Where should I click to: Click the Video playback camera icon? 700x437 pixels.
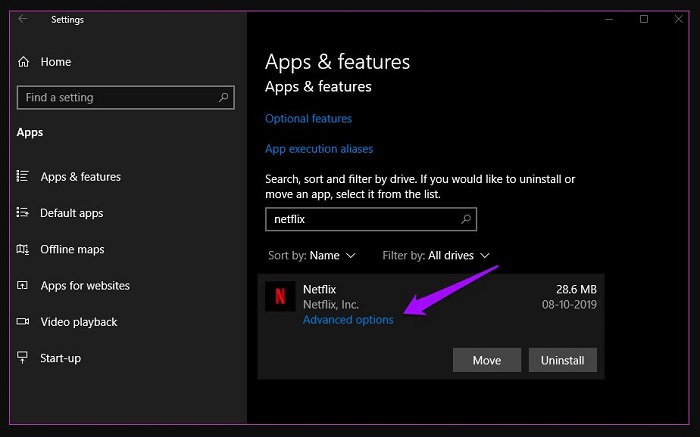pos(23,321)
